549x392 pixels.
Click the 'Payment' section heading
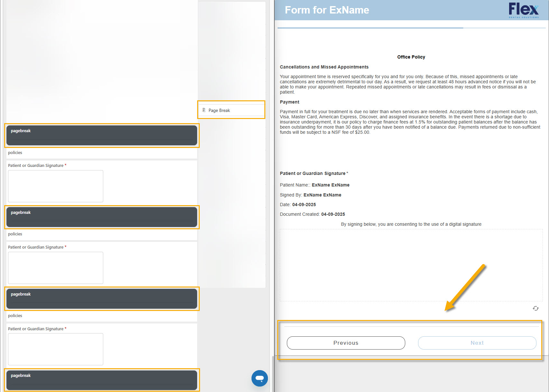[x=289, y=102]
